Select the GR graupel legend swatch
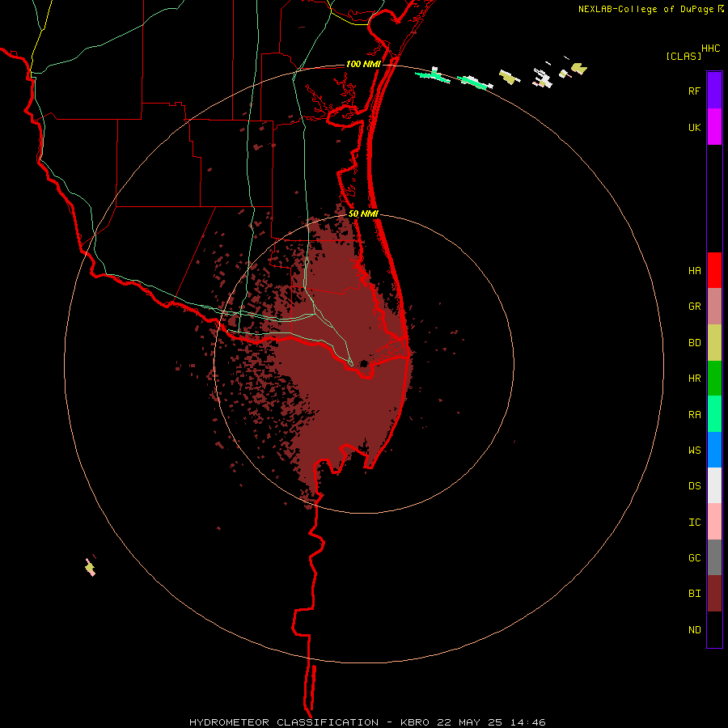728x728 pixels. [x=714, y=307]
